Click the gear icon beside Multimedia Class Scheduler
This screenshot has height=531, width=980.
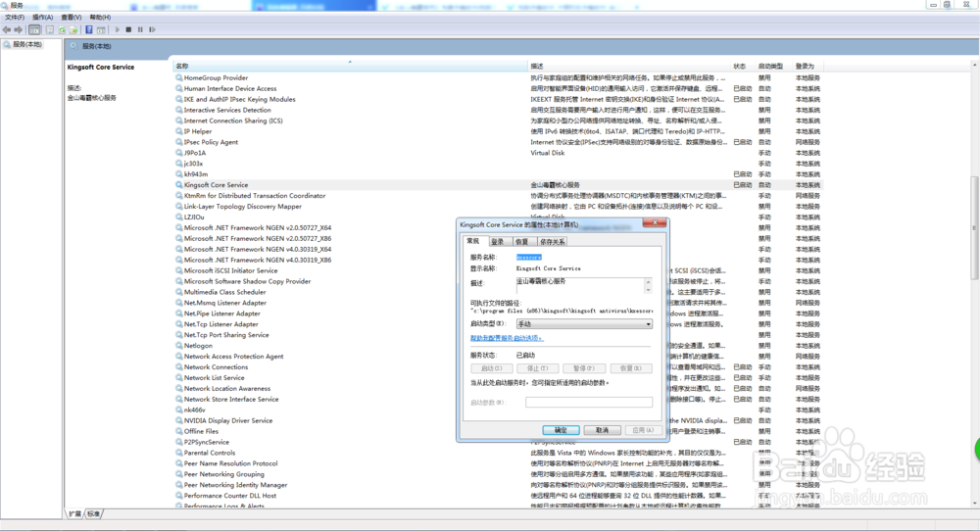(x=178, y=292)
